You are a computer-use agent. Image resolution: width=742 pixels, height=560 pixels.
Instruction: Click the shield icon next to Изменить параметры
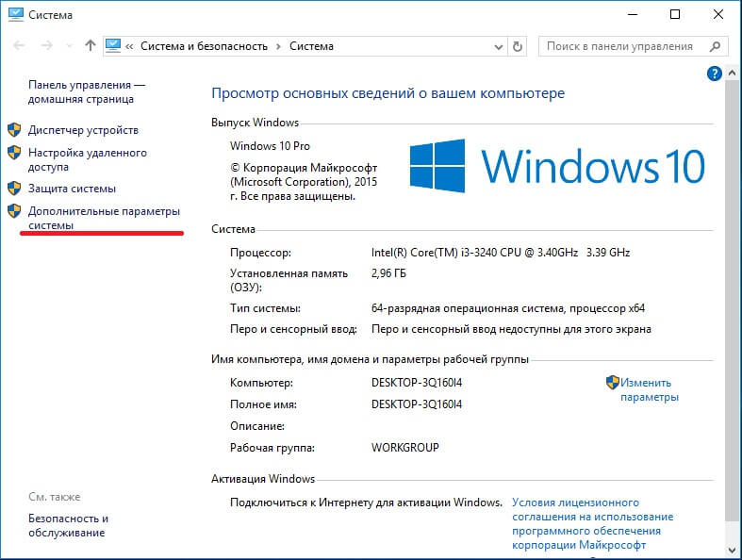coord(612,383)
